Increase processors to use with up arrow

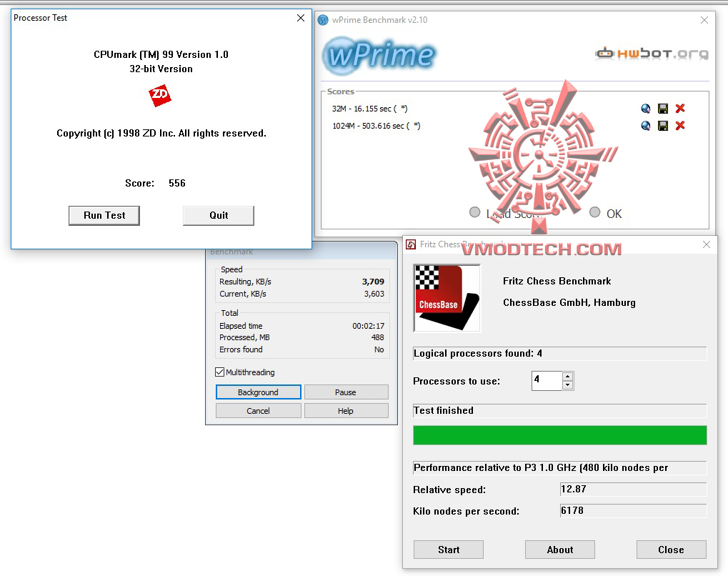pos(567,376)
